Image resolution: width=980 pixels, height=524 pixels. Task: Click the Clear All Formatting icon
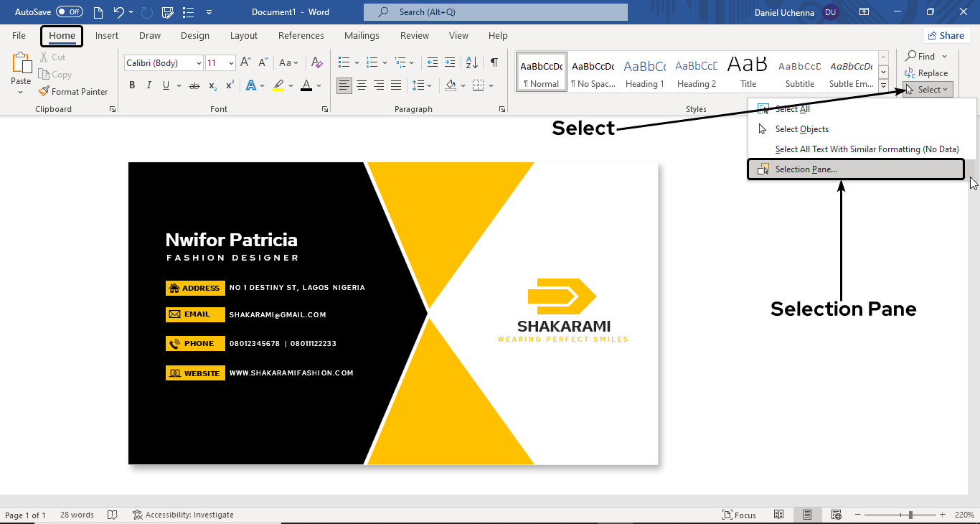tap(317, 62)
